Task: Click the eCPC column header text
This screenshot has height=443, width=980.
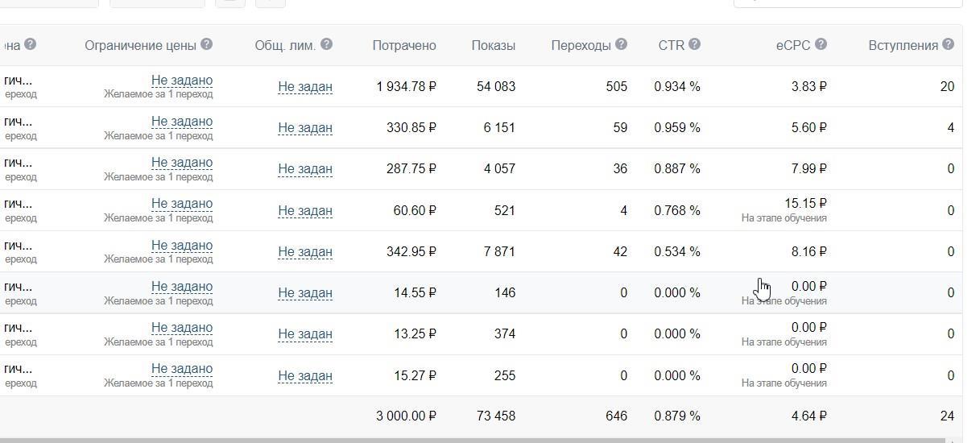Action: tap(793, 46)
